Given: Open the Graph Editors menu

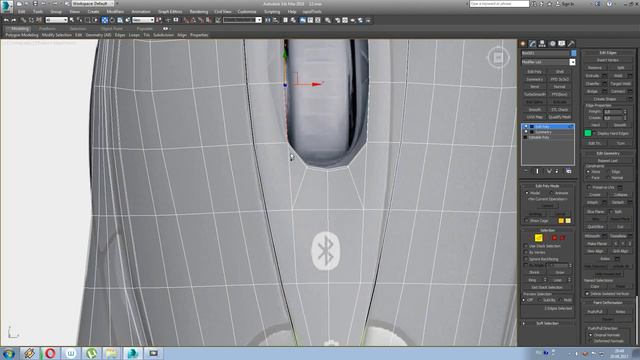Looking at the screenshot, I should pyautogui.click(x=170, y=12).
